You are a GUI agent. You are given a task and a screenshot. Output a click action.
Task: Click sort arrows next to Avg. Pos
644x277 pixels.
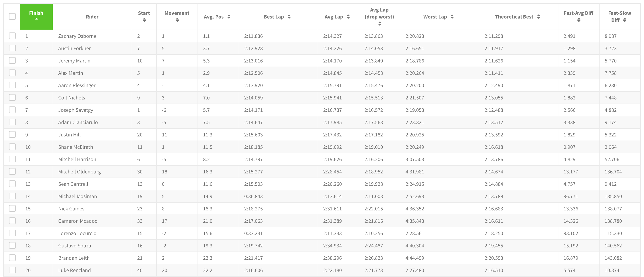coord(229,17)
